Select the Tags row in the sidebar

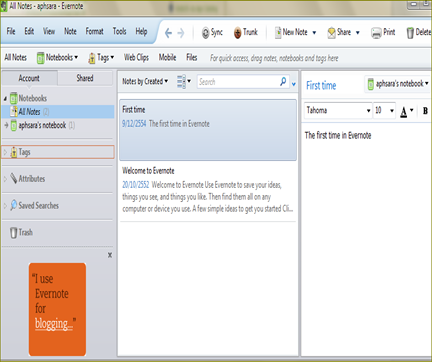58,152
